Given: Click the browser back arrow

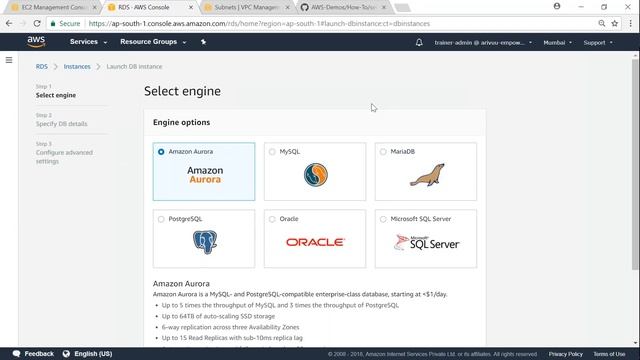Looking at the screenshot, I should tap(9, 24).
